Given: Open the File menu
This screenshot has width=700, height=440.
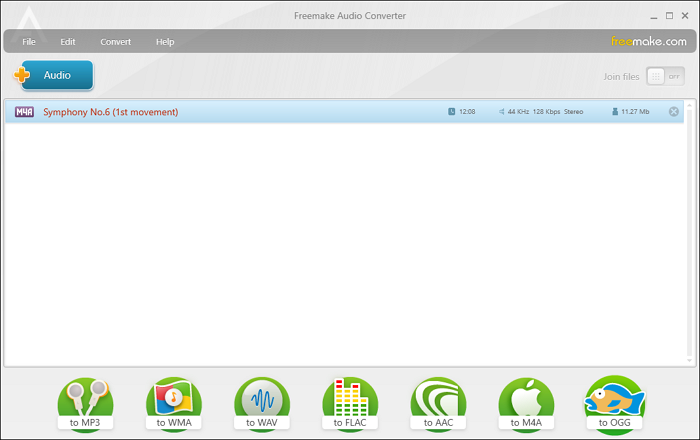Looking at the screenshot, I should click(x=29, y=42).
